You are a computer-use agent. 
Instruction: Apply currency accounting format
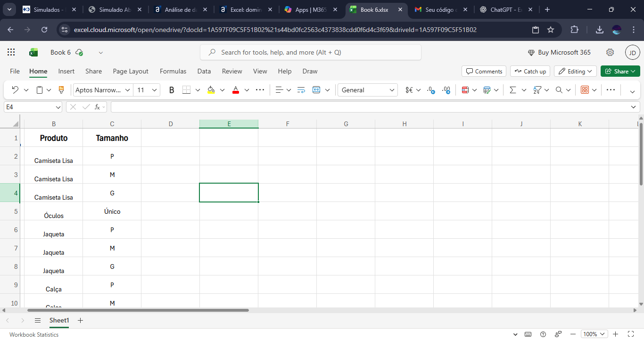click(409, 90)
